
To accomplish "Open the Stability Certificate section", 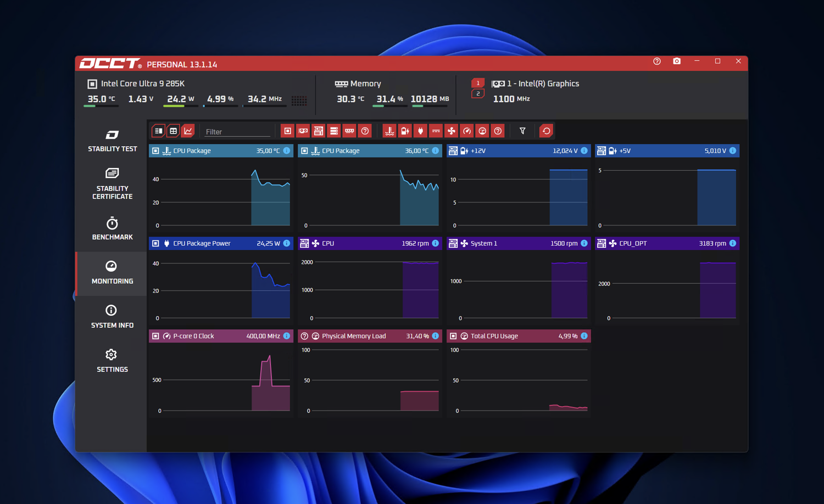I will (112, 184).
